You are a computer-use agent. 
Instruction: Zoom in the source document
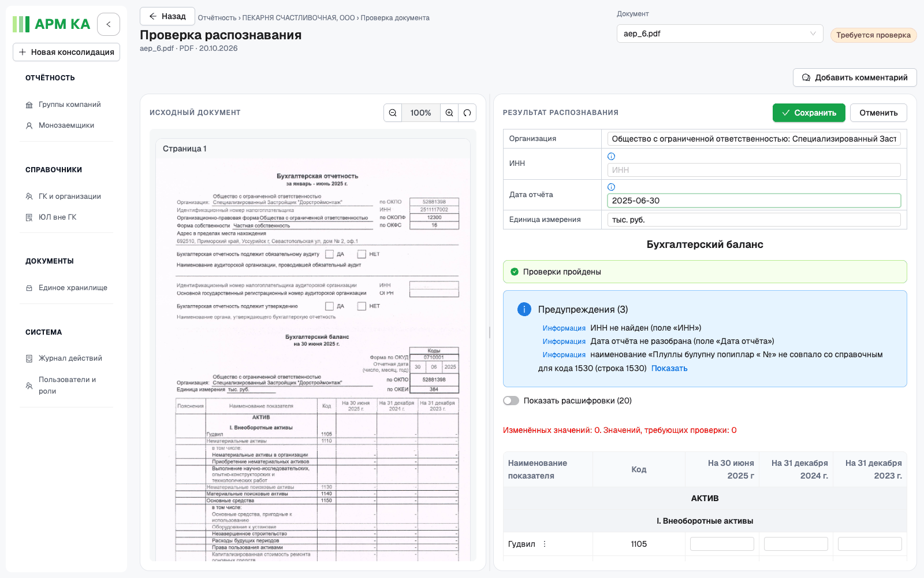point(449,113)
